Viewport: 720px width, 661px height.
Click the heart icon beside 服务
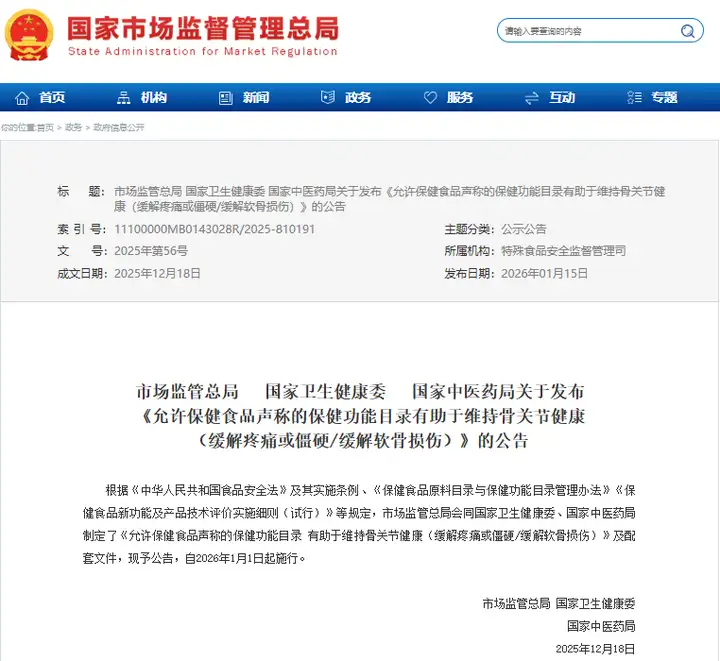[x=430, y=97]
